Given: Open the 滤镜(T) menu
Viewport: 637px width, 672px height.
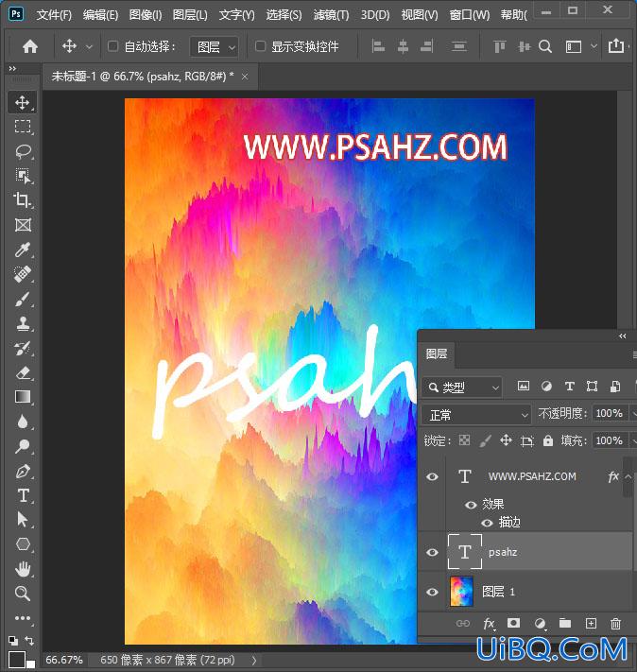Looking at the screenshot, I should point(331,15).
